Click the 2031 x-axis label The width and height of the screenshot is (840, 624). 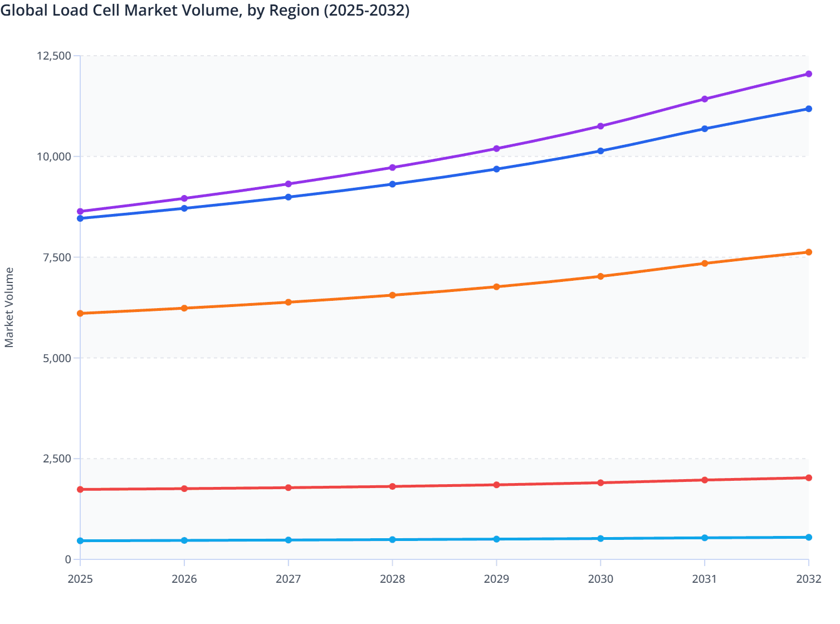pyautogui.click(x=705, y=579)
